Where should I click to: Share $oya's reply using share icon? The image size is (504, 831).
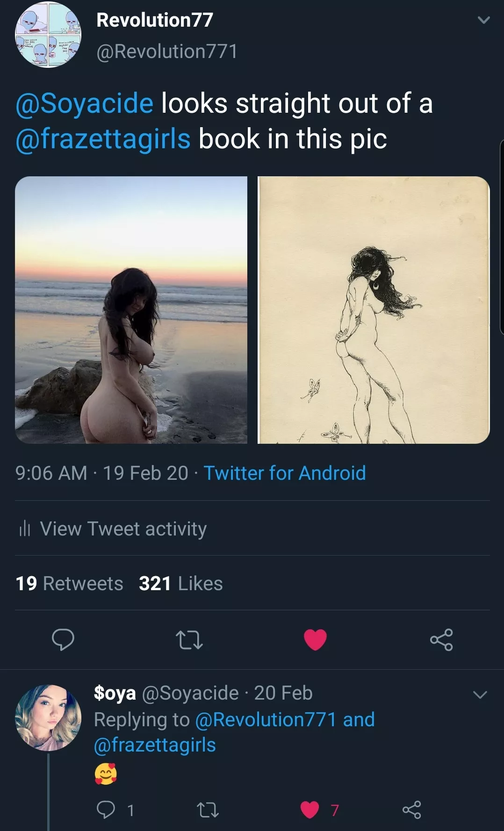[x=411, y=809]
